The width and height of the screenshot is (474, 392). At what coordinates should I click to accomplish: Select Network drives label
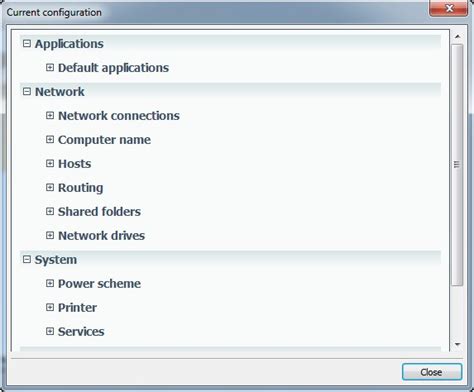[101, 236]
